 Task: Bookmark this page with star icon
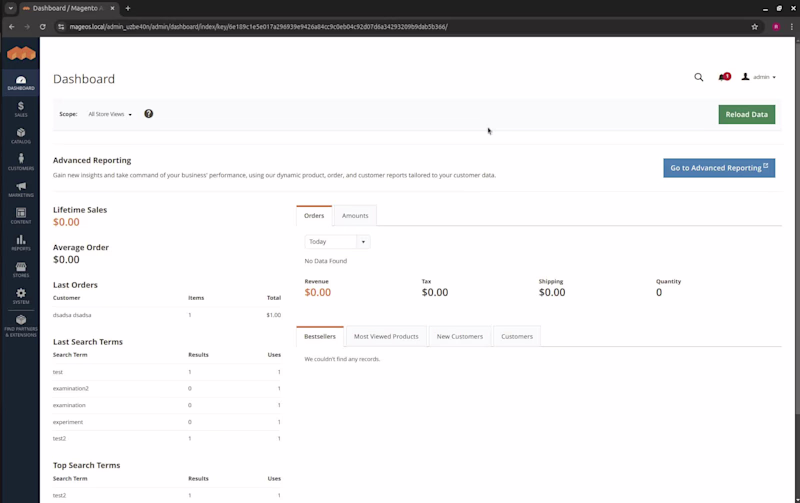click(x=755, y=27)
